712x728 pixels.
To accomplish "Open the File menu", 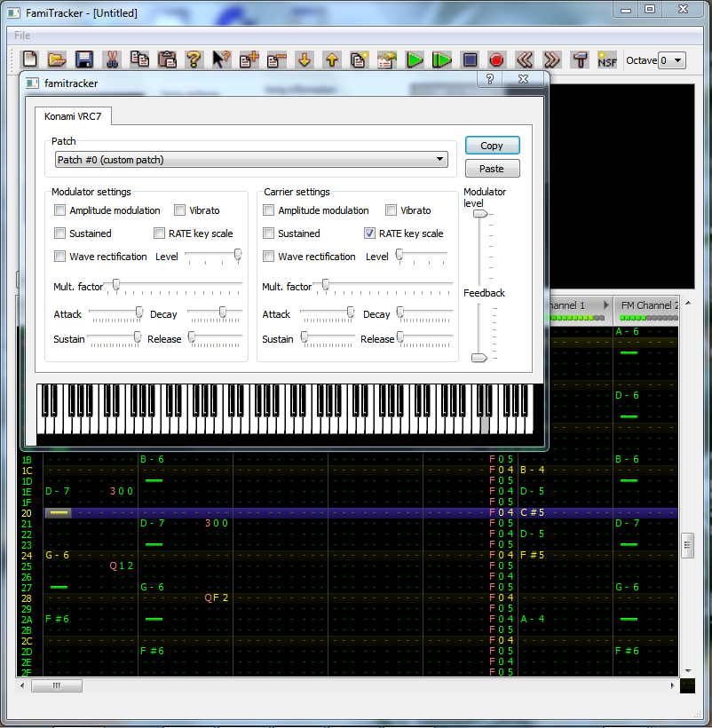I will click(22, 36).
